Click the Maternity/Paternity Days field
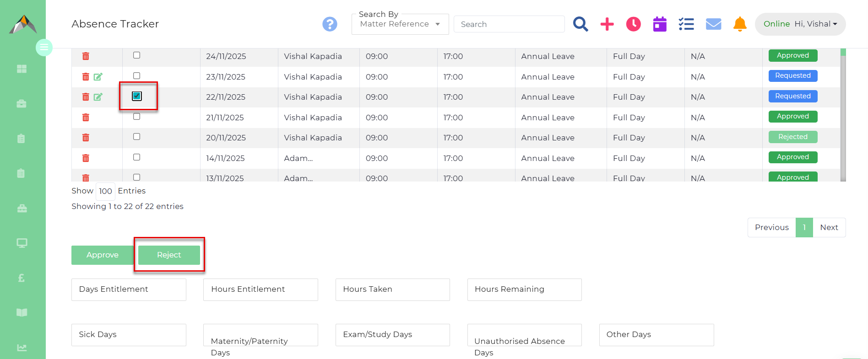868x359 pixels. [x=260, y=335]
